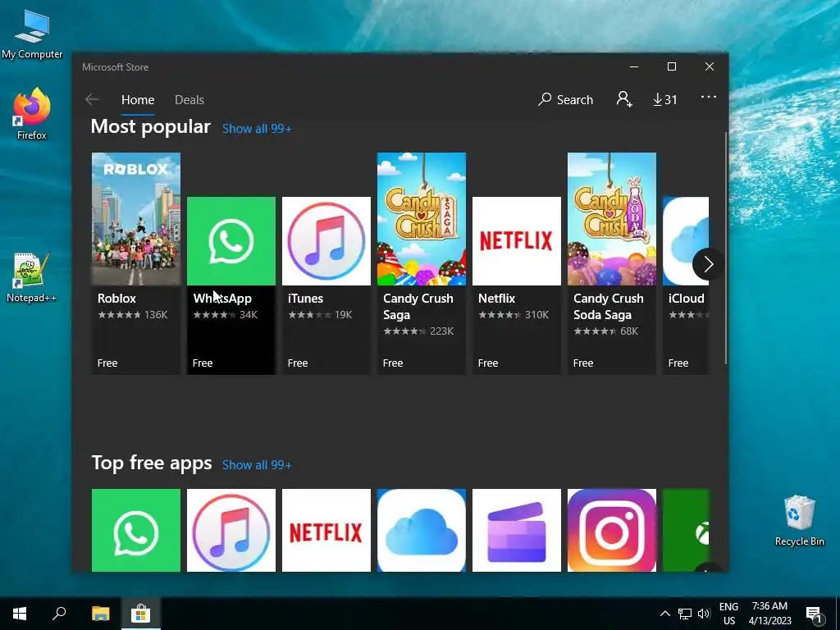The image size is (840, 630).
Task: Open Candy Crush Saga tile
Action: pos(422,263)
